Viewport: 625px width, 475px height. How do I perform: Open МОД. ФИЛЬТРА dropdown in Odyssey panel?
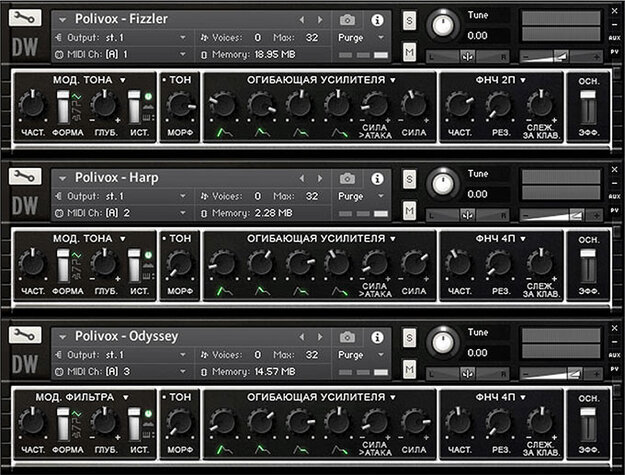(x=126, y=397)
